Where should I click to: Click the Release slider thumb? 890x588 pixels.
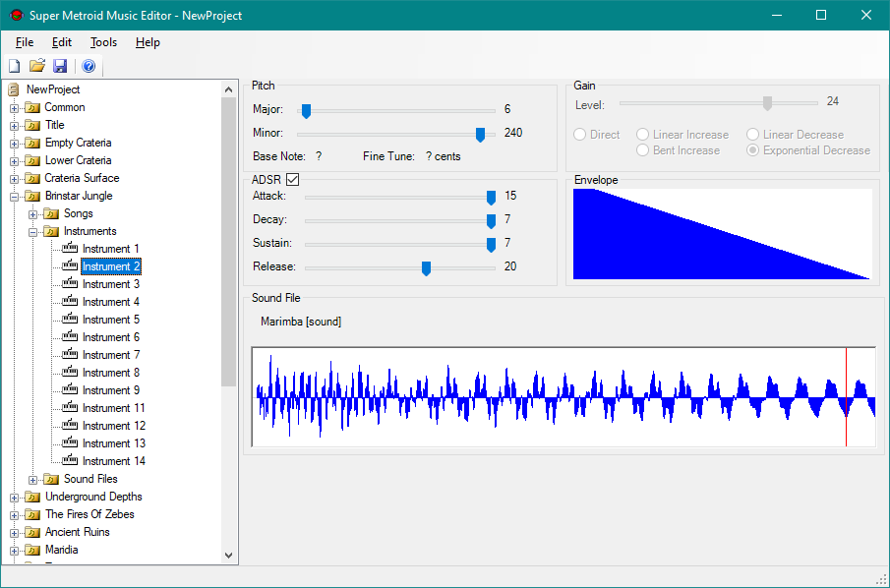(x=426, y=267)
